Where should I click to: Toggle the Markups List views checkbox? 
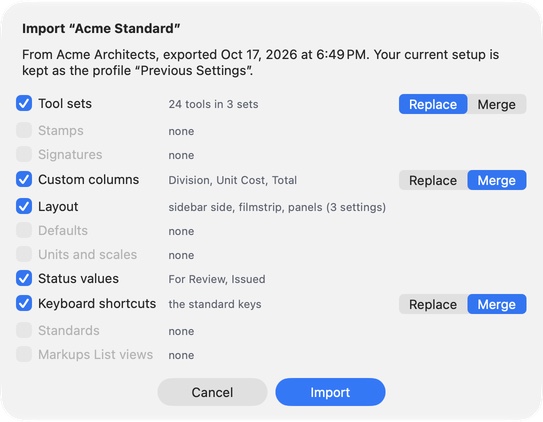pyautogui.click(x=24, y=354)
